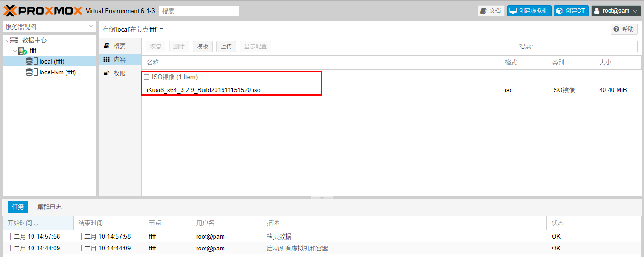This screenshot has height=257, width=644.
Task: Click the 上传 button
Action: (x=226, y=47)
